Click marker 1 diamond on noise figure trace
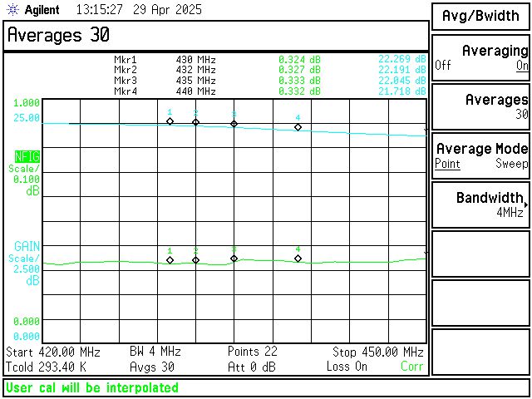 click(x=170, y=260)
